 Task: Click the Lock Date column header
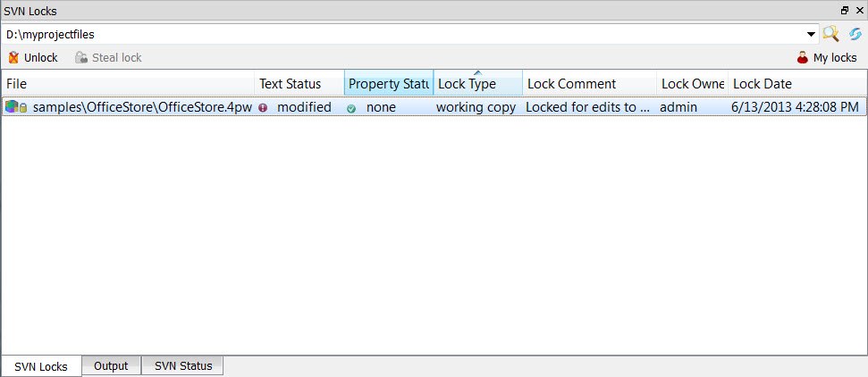796,84
